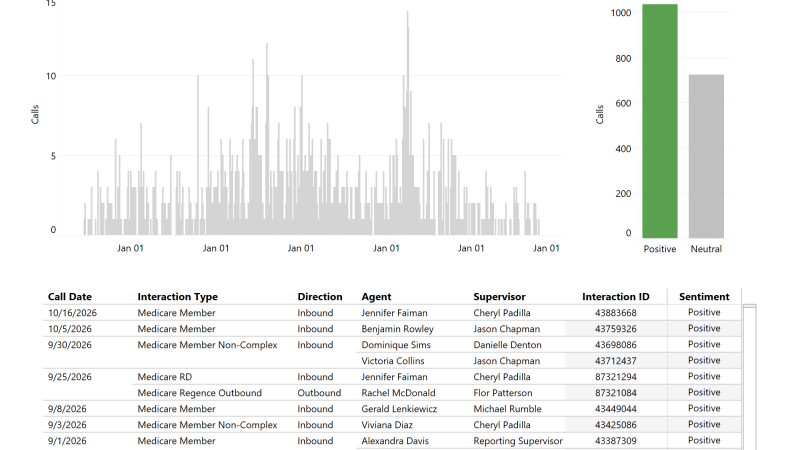Sort table by Direction header
800x450 pixels.
(x=320, y=296)
